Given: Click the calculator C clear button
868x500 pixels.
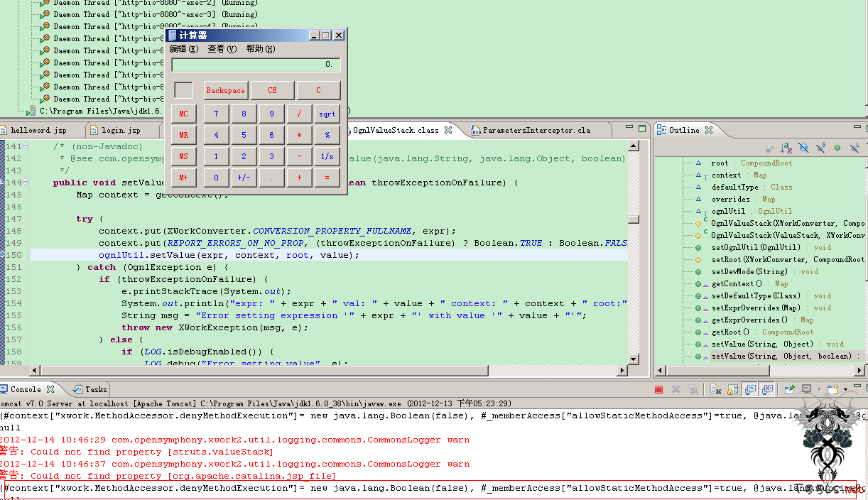Looking at the screenshot, I should click(x=318, y=90).
